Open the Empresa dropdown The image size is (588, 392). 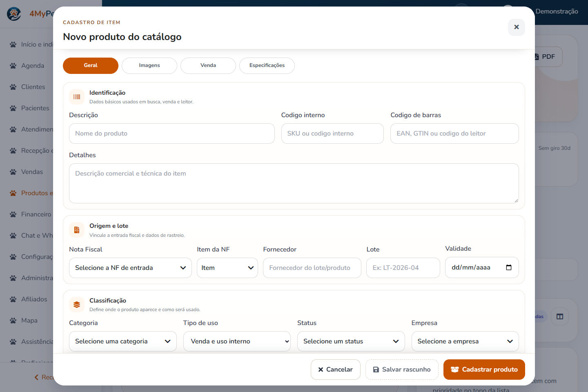tap(465, 341)
